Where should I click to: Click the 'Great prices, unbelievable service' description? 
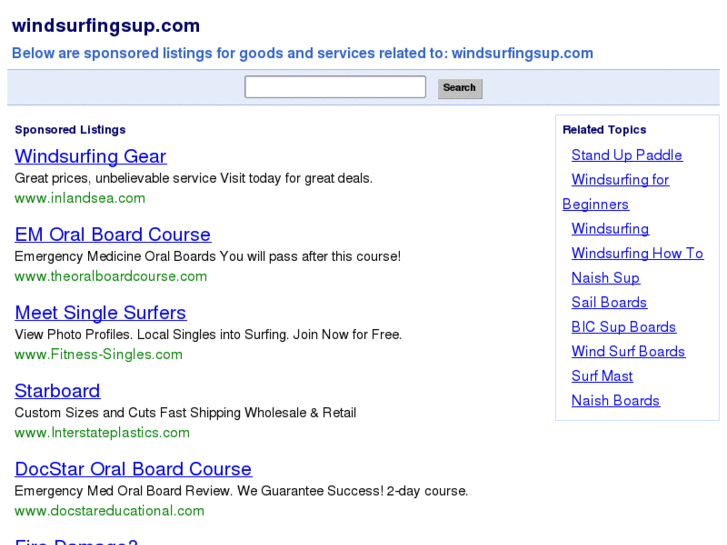click(x=193, y=178)
